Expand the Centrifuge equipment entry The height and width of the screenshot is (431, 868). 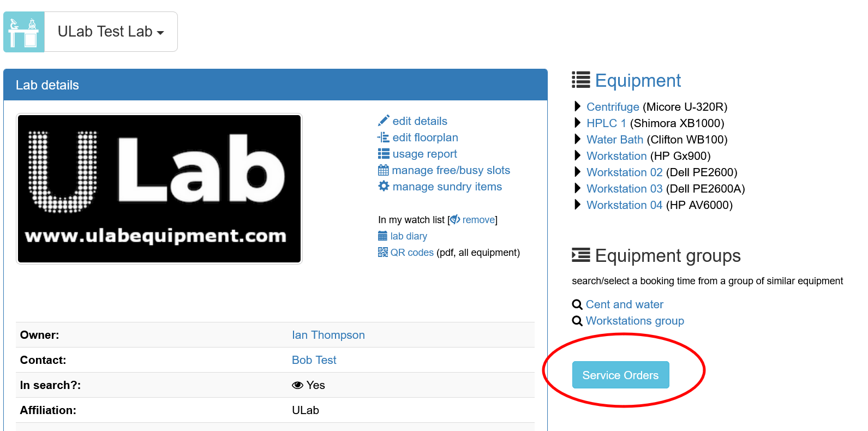(x=577, y=107)
